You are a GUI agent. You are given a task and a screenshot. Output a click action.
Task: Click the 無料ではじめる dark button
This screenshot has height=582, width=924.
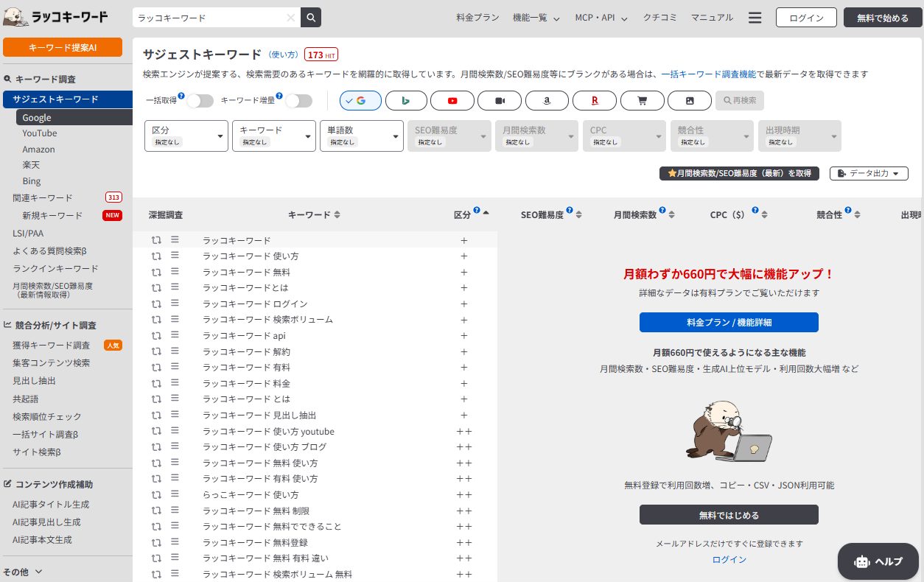tap(729, 514)
